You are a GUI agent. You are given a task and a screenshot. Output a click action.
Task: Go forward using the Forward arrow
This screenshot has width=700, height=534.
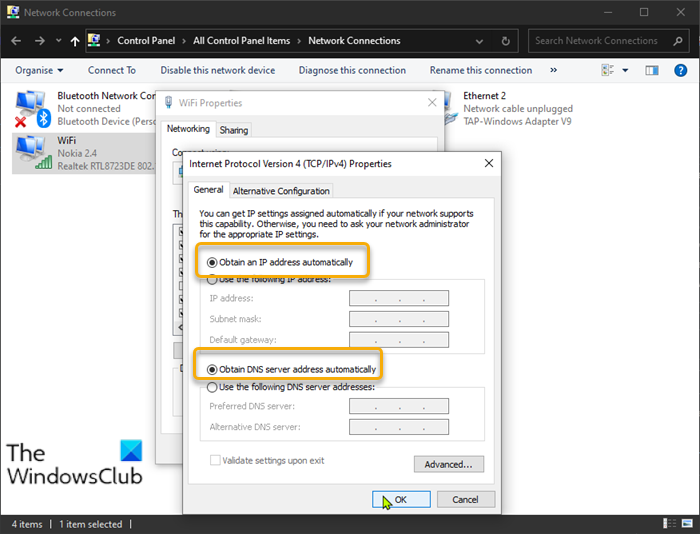[x=40, y=41]
